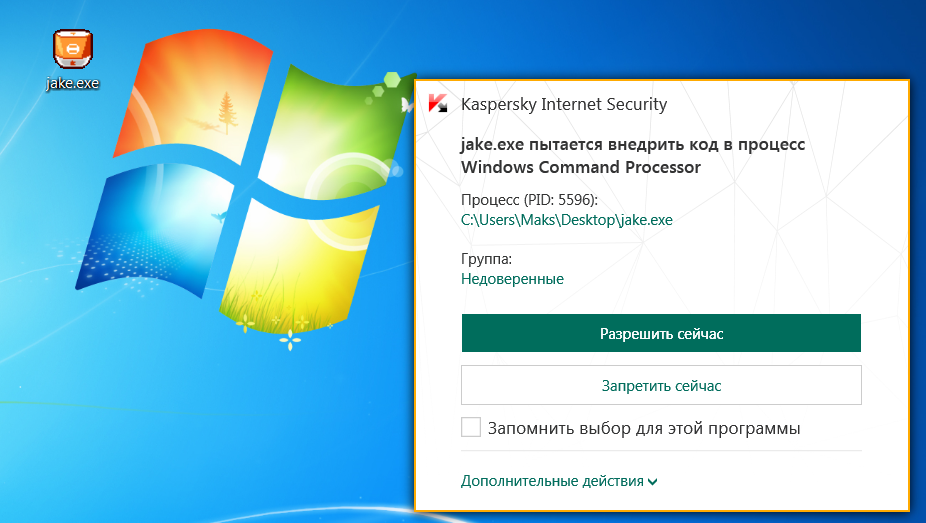Screen dimensions: 926x523
Task: Click the blue pane of Windows logo
Action: click(156, 229)
